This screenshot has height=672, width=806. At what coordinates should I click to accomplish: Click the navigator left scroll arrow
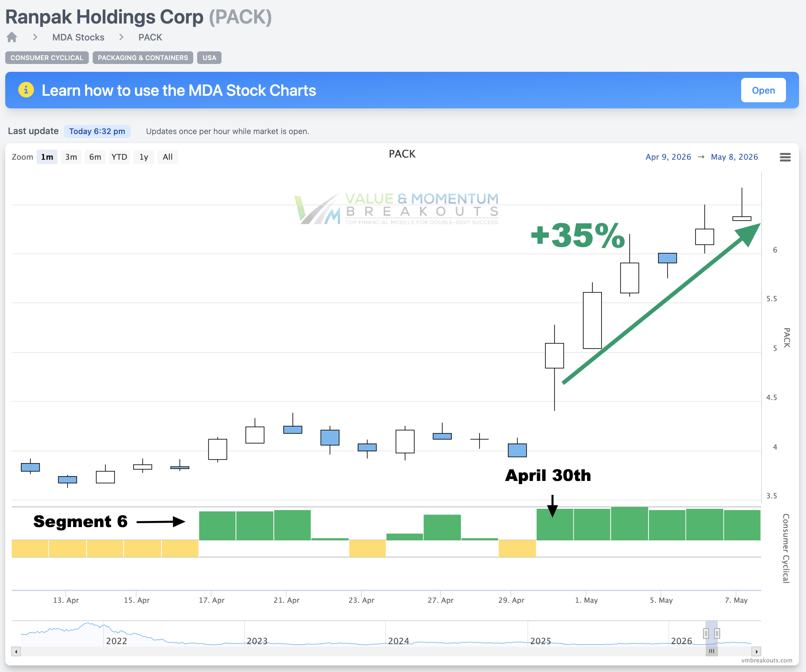(16, 652)
